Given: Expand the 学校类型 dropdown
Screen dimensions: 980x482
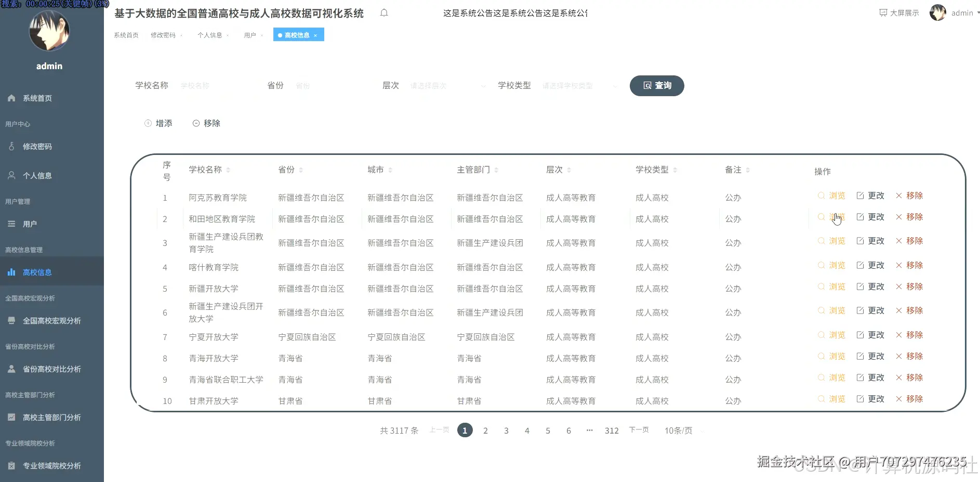Looking at the screenshot, I should point(578,86).
